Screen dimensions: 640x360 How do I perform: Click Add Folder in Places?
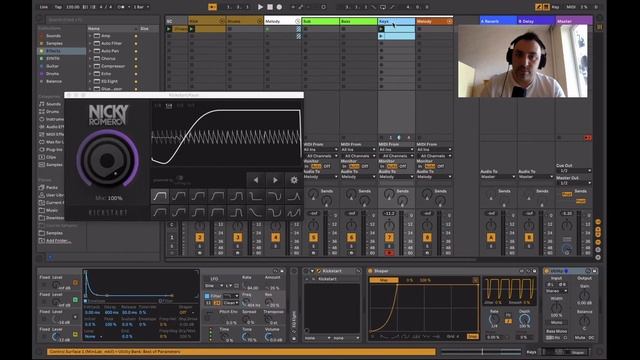point(57,241)
